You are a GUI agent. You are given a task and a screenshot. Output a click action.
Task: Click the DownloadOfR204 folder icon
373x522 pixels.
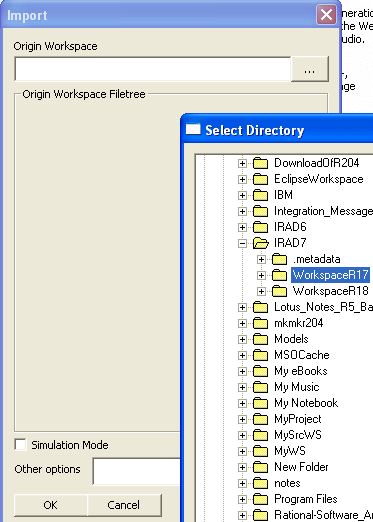tap(260, 163)
